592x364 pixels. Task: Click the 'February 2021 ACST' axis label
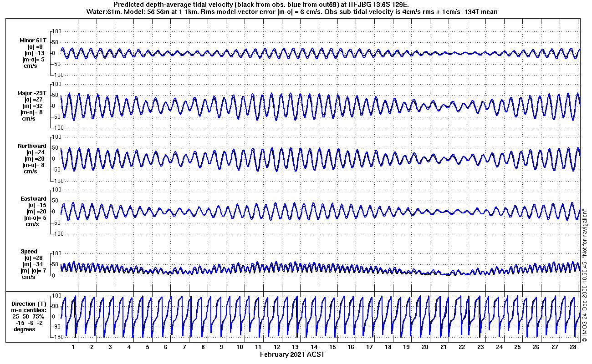292,354
